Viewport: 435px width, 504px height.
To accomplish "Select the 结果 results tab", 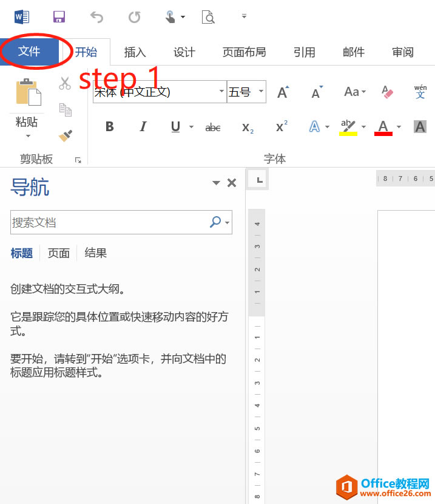I will tap(96, 253).
